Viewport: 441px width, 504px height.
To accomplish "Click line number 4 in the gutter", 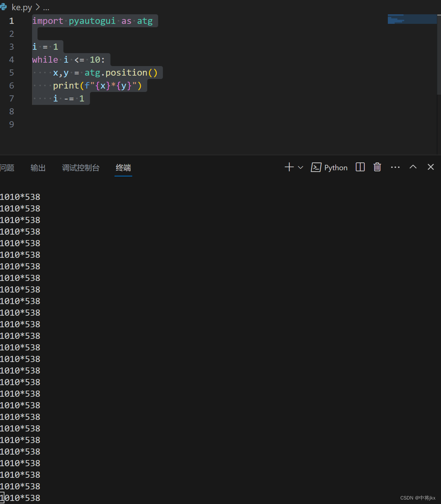I will (x=12, y=60).
